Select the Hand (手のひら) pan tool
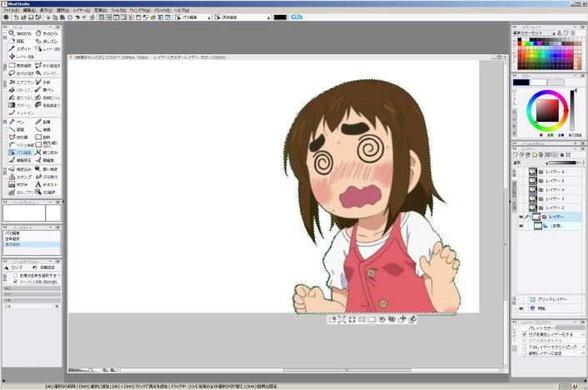Screen dimensions: 588x390 47,33
